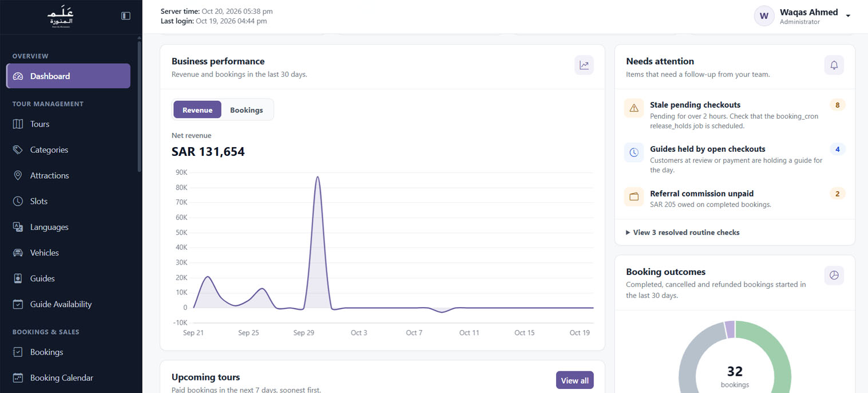Open Referral commission unpaid item
868x393 pixels.
click(735, 198)
